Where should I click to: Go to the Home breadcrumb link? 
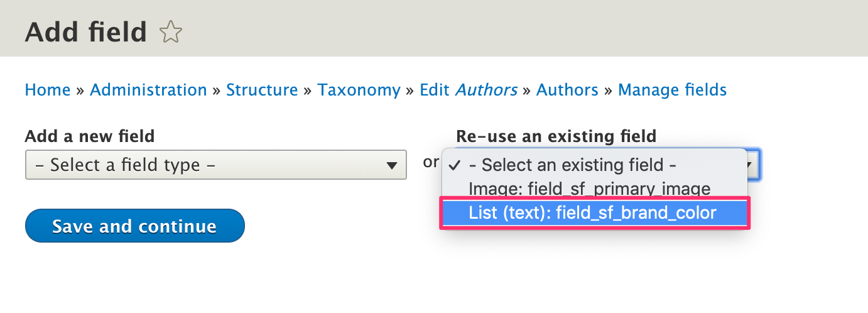[48, 90]
